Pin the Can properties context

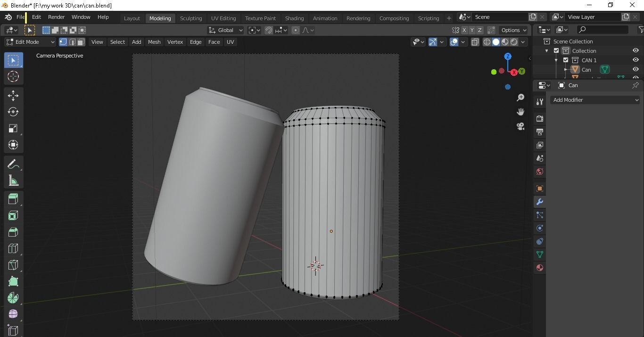point(635,85)
